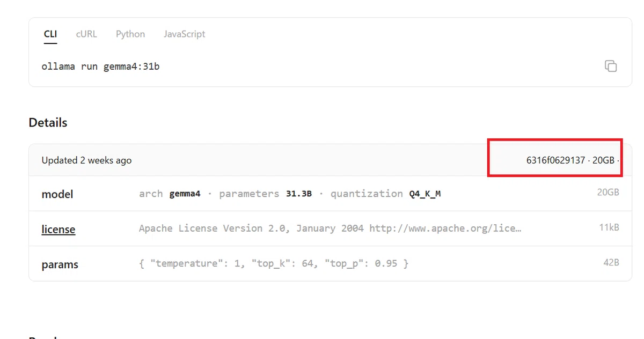The width and height of the screenshot is (644, 339).
Task: Select the Python tab
Action: [x=130, y=34]
